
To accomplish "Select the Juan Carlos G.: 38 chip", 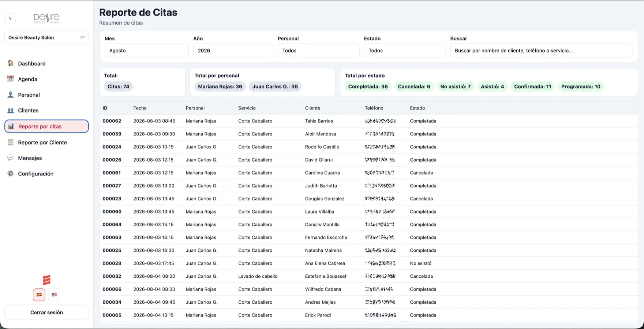I will (275, 86).
